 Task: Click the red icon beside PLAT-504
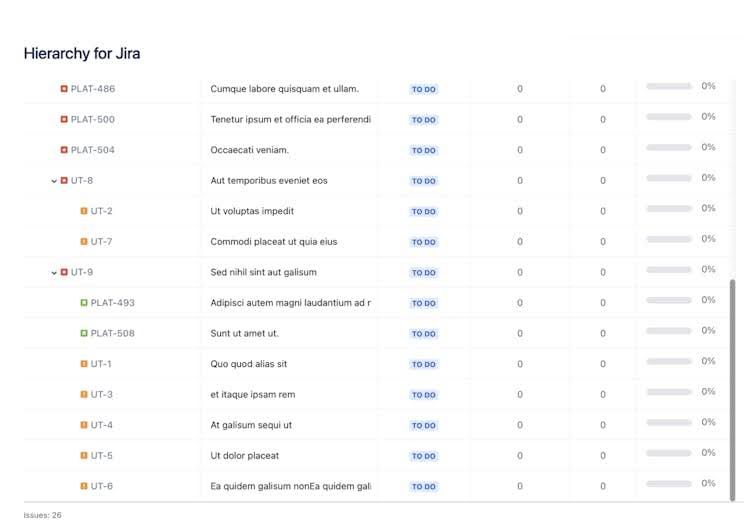pos(64,150)
